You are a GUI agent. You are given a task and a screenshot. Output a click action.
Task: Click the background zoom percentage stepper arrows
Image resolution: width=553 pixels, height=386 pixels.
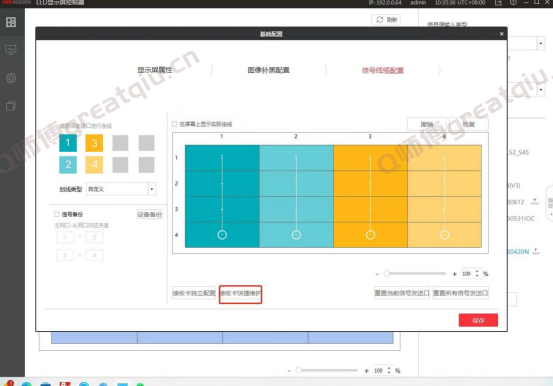coord(389,370)
